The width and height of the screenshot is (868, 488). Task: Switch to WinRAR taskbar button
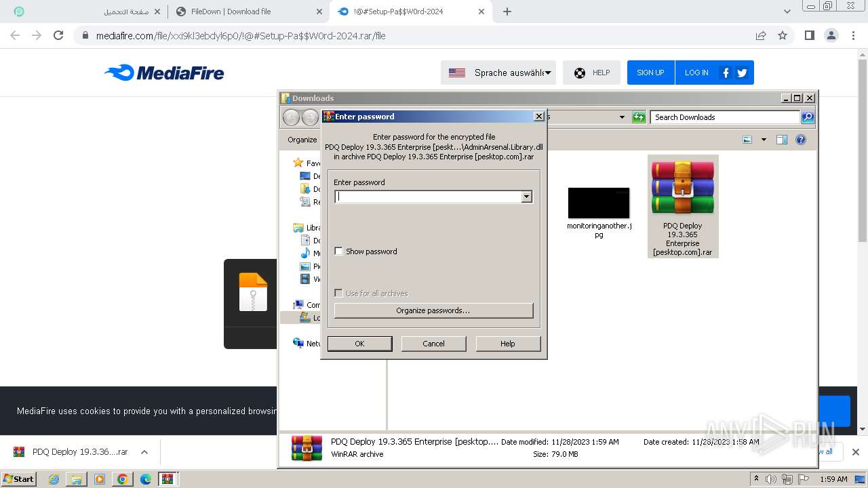168,479
